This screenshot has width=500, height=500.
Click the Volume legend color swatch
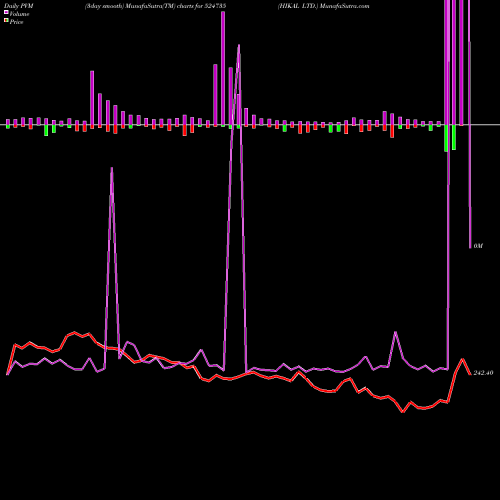point(6,13)
